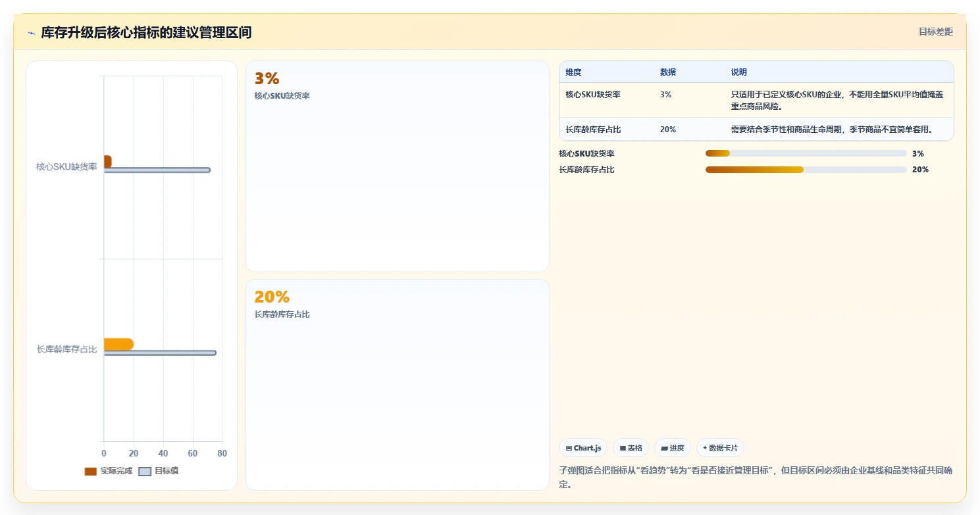This screenshot has height=515, width=980.
Task: Click the 长库龄库存占比 target bar in chart
Action: tap(160, 353)
